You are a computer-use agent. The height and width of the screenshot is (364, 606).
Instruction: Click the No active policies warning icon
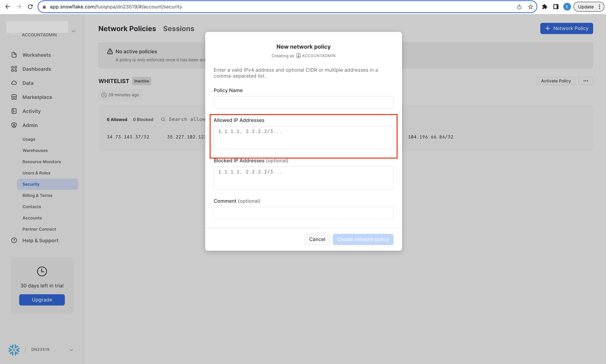coord(110,51)
